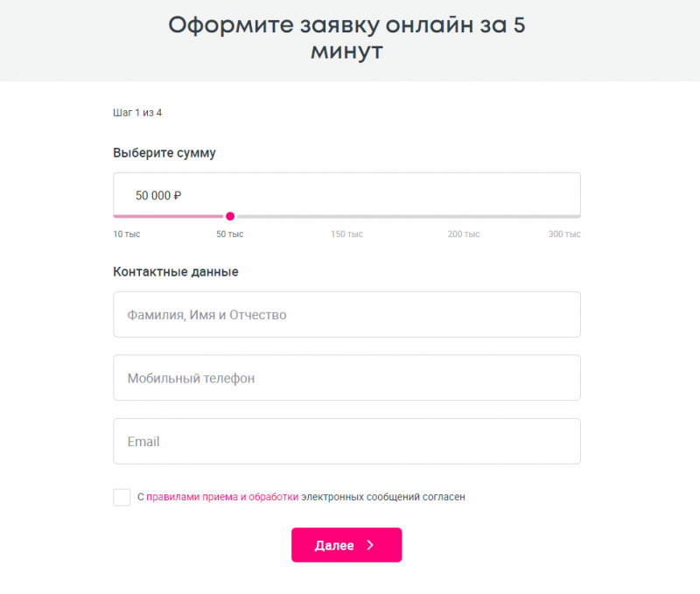Click the "50 тыс" slider mark
Screen dimensions: 700x594
[230, 234]
